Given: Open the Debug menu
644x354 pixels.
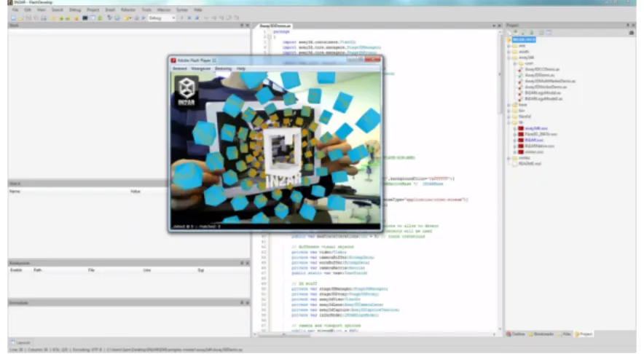Looking at the screenshot, I should (75, 9).
